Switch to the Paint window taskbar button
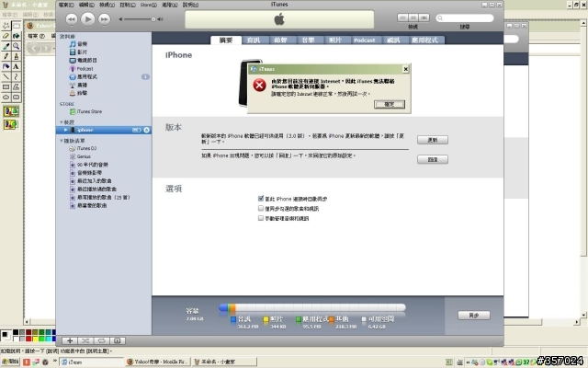This screenshot has width=588, height=368. (224, 362)
